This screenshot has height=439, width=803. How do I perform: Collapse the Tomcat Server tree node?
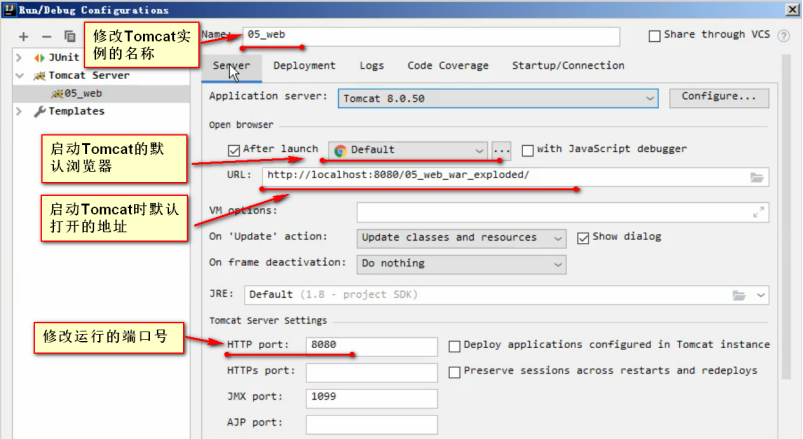tap(19, 76)
